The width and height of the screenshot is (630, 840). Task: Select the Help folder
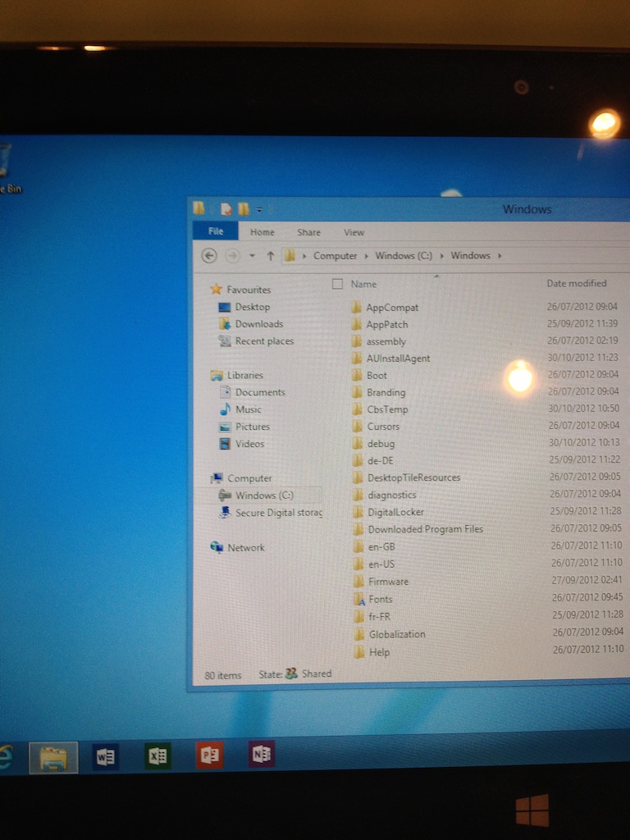pos(379,652)
